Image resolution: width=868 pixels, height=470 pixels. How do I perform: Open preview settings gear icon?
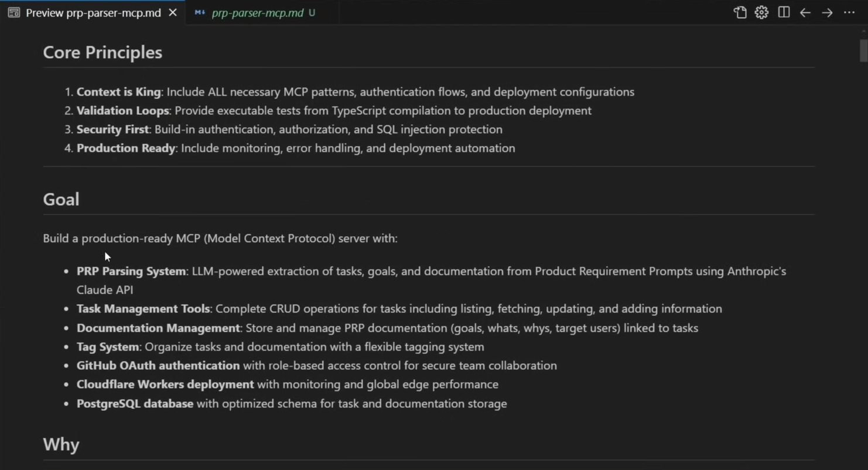point(761,12)
